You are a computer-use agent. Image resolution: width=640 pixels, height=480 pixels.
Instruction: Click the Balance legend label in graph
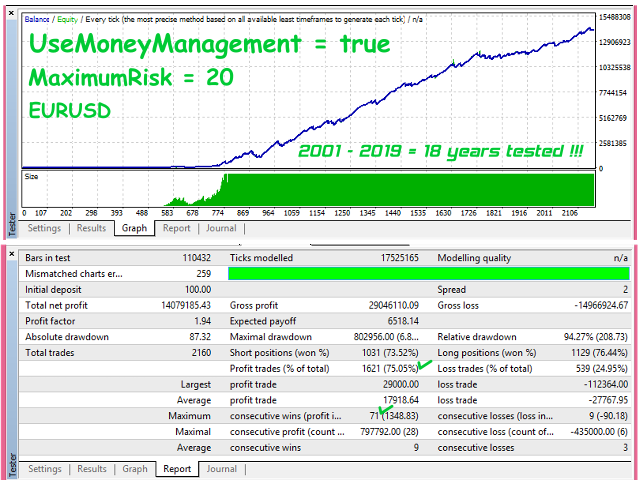tap(37, 20)
